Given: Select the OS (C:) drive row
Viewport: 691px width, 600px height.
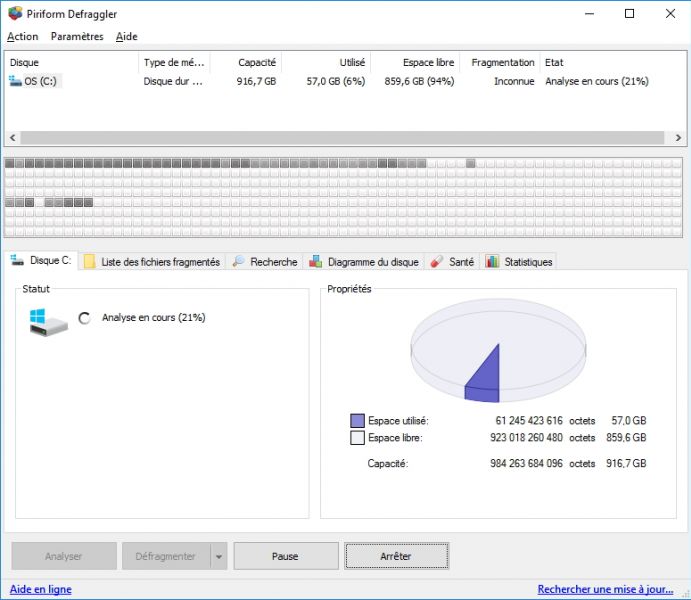Looking at the screenshot, I should (x=344, y=81).
